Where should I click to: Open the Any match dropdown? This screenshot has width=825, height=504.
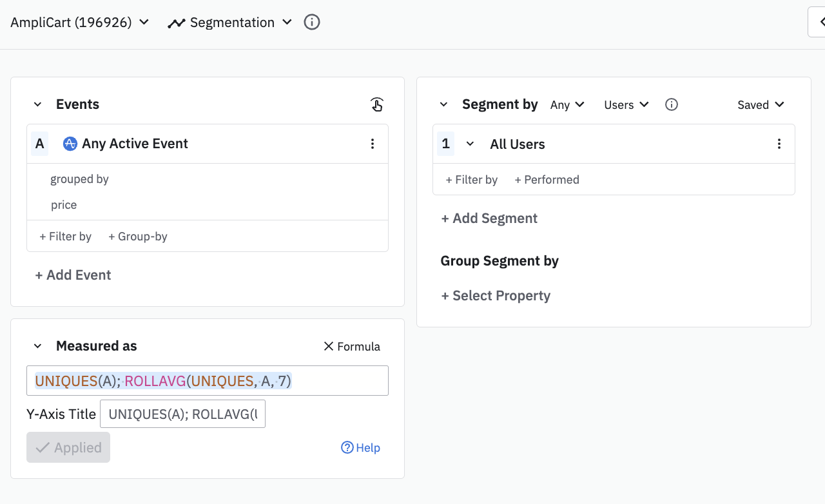(x=567, y=104)
